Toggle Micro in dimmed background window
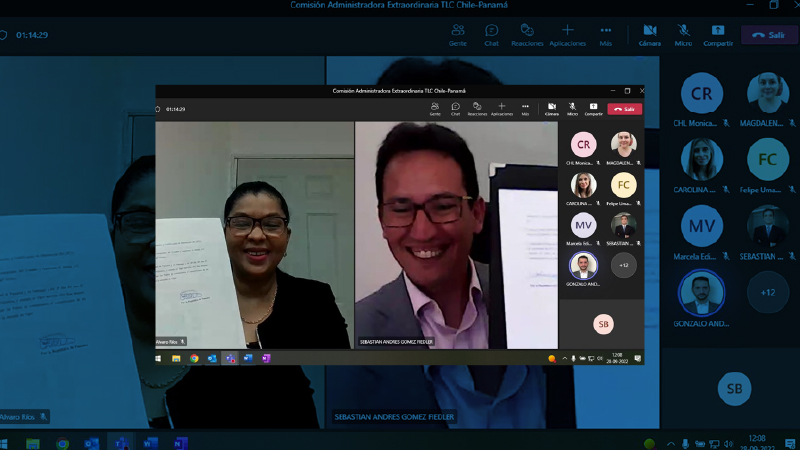The width and height of the screenshot is (800, 450). pyautogui.click(x=683, y=35)
